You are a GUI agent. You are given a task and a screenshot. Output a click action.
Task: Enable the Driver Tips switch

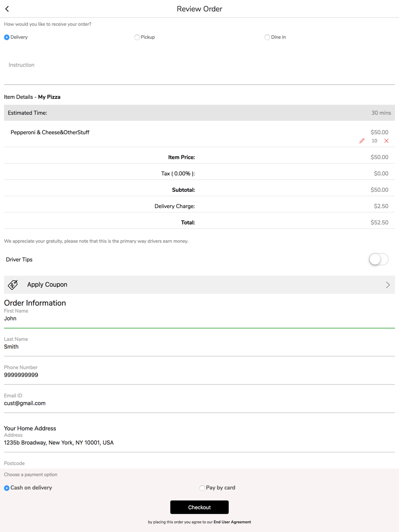click(x=378, y=259)
